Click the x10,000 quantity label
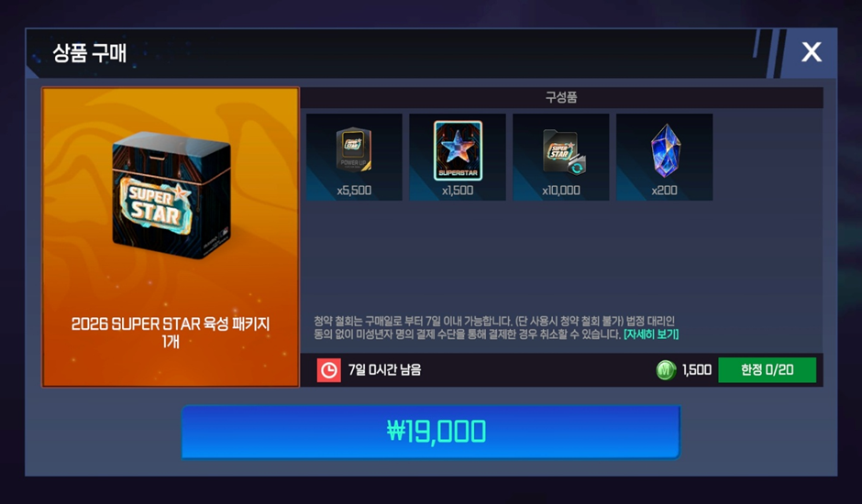 tap(560, 191)
